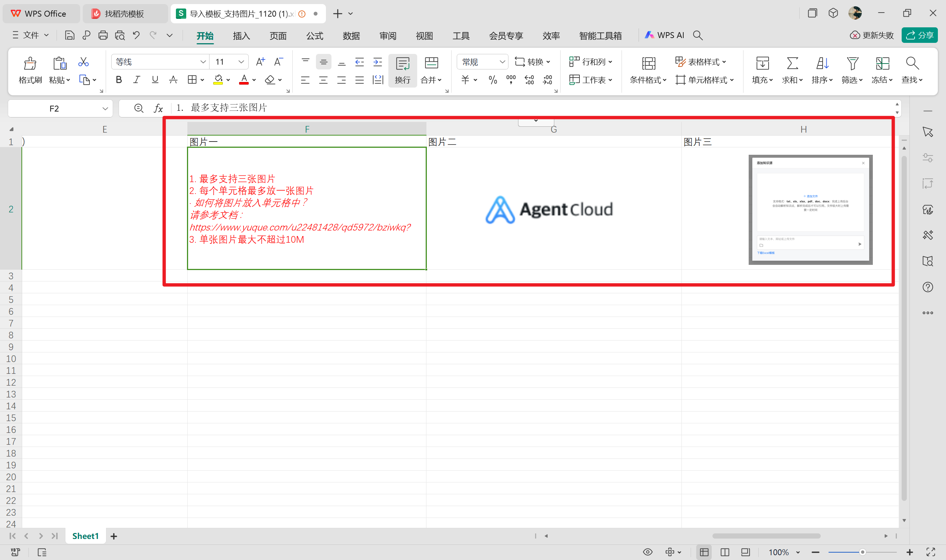
Task: Decrease font size with A- icon
Action: [x=279, y=62]
